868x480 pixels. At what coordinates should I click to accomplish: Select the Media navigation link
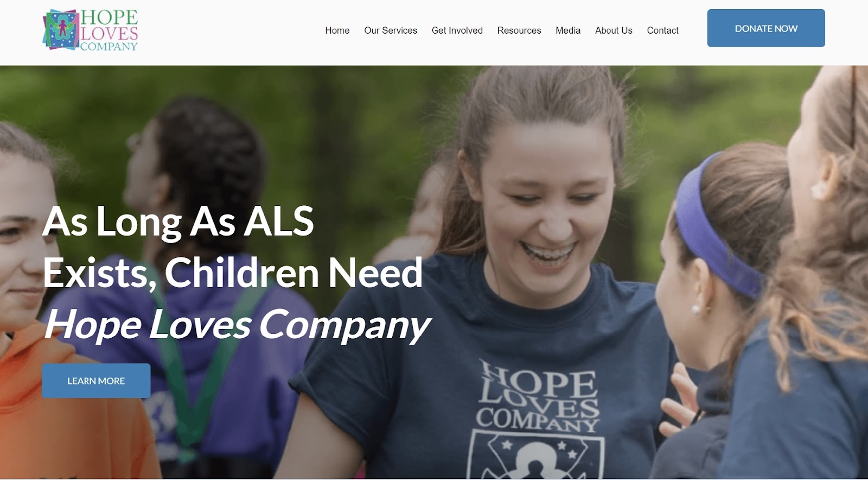click(568, 30)
